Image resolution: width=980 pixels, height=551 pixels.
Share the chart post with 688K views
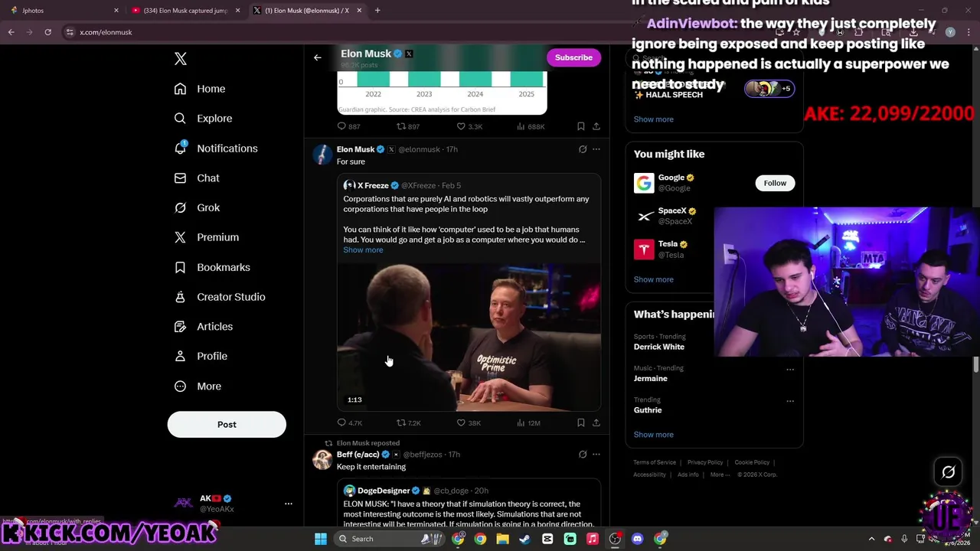[596, 126]
